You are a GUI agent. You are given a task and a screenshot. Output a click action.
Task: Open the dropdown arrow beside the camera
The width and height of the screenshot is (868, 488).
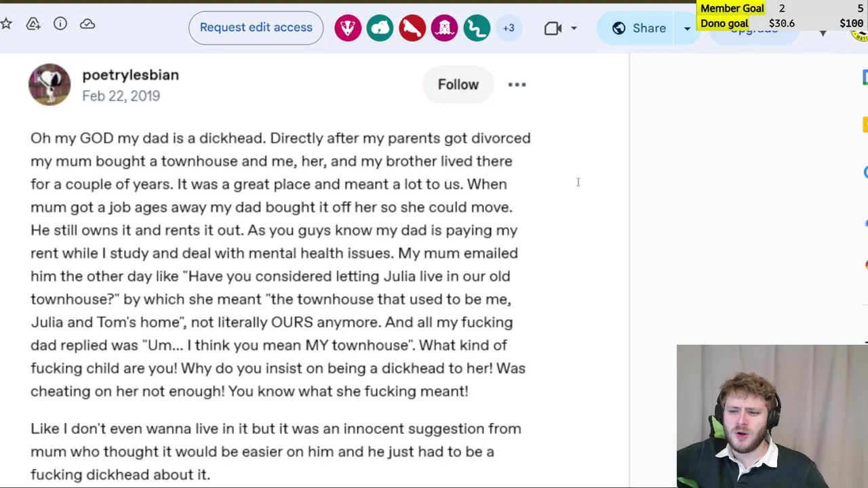[574, 28]
